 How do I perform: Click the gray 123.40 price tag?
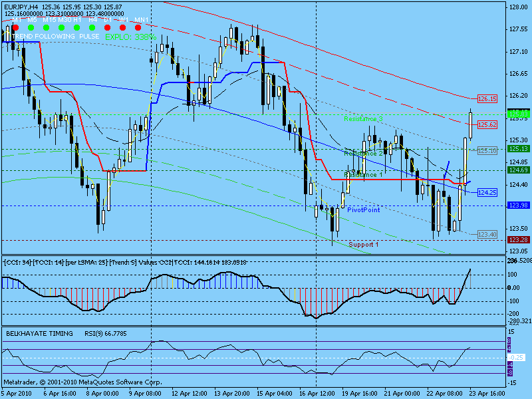click(487, 234)
